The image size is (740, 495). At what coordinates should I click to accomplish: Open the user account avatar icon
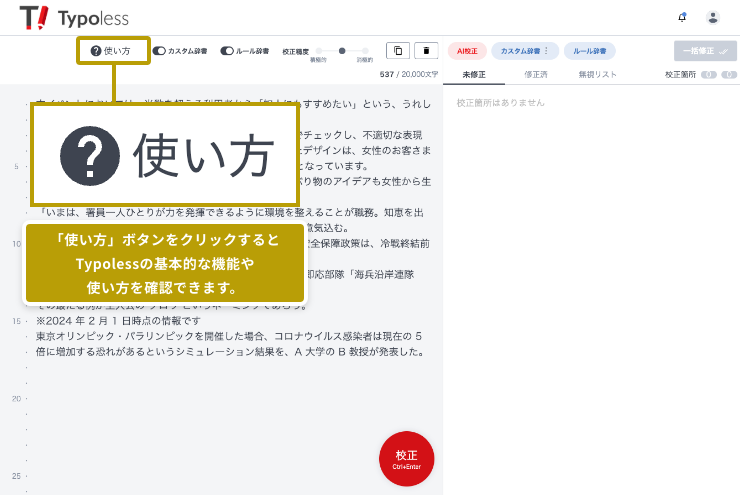tap(713, 17)
